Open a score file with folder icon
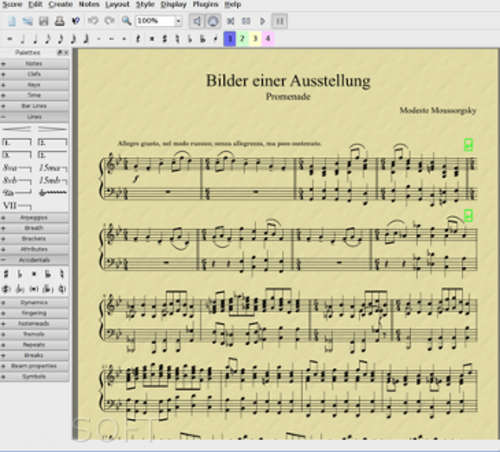 pyautogui.click(x=27, y=21)
